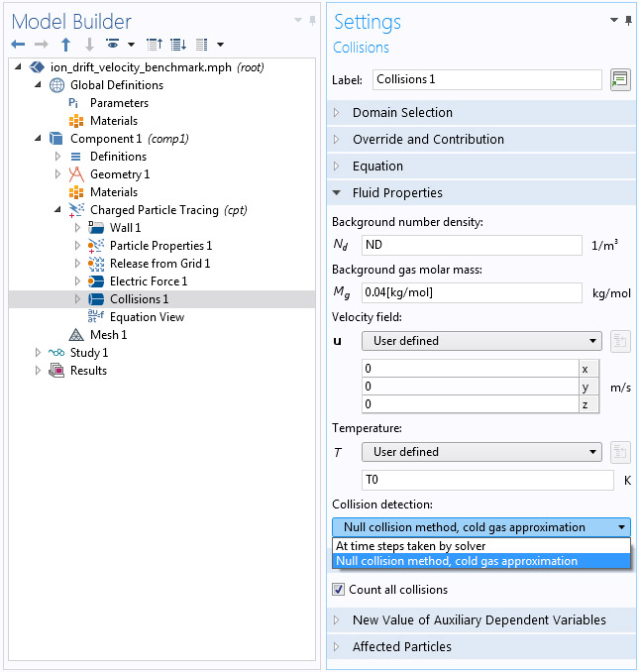Click the label note icon beside Collisions 1 label
Viewport: 639px width, 672px height.
click(x=620, y=79)
